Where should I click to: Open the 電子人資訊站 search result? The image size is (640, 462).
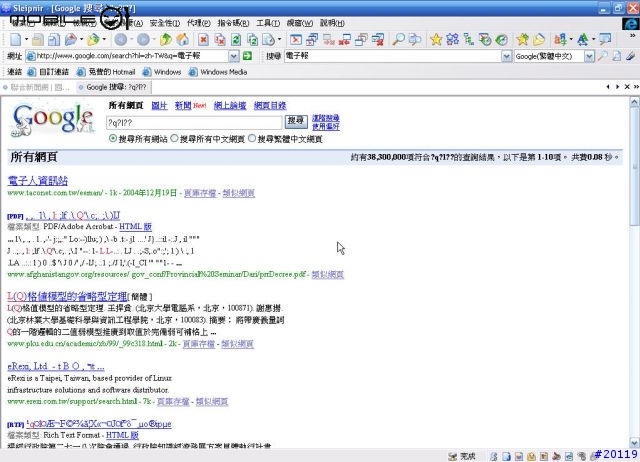38,181
